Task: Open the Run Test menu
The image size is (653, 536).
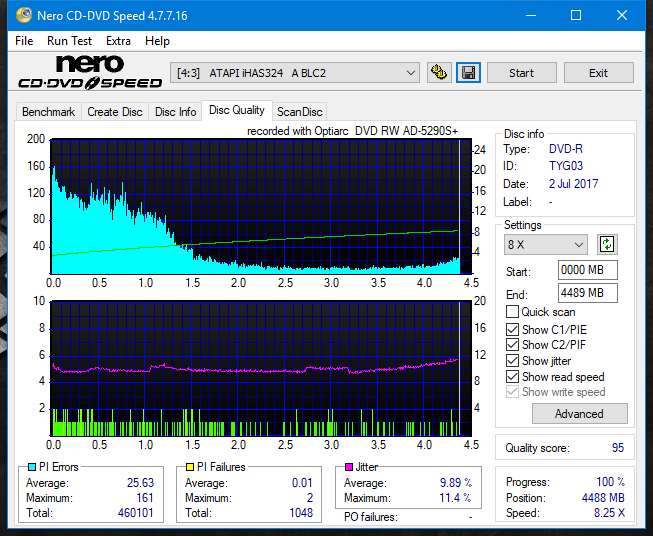Action: (x=69, y=41)
